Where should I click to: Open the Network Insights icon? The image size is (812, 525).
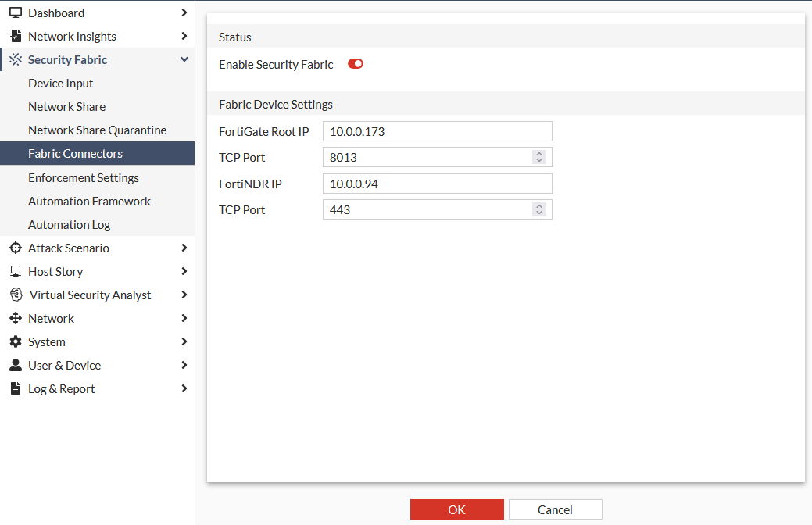point(16,36)
